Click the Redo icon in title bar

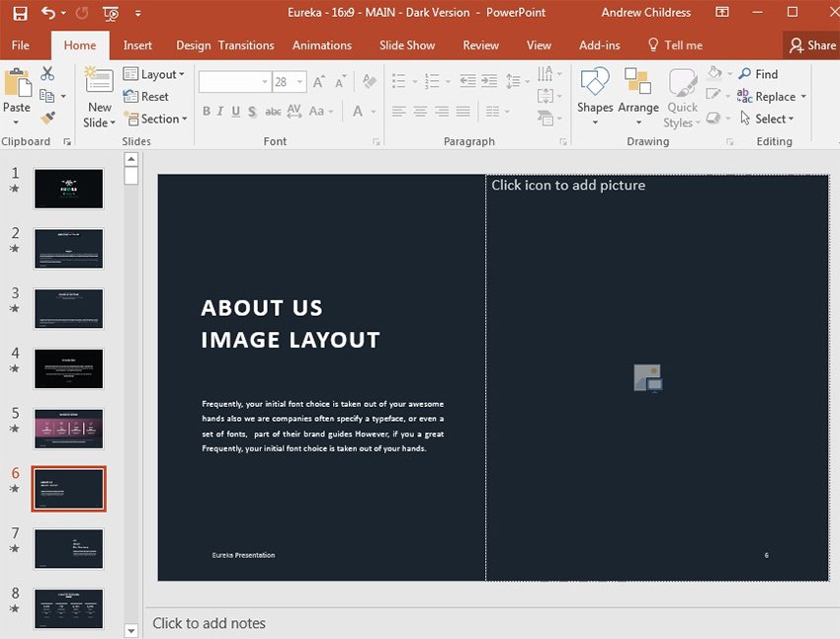point(82,12)
